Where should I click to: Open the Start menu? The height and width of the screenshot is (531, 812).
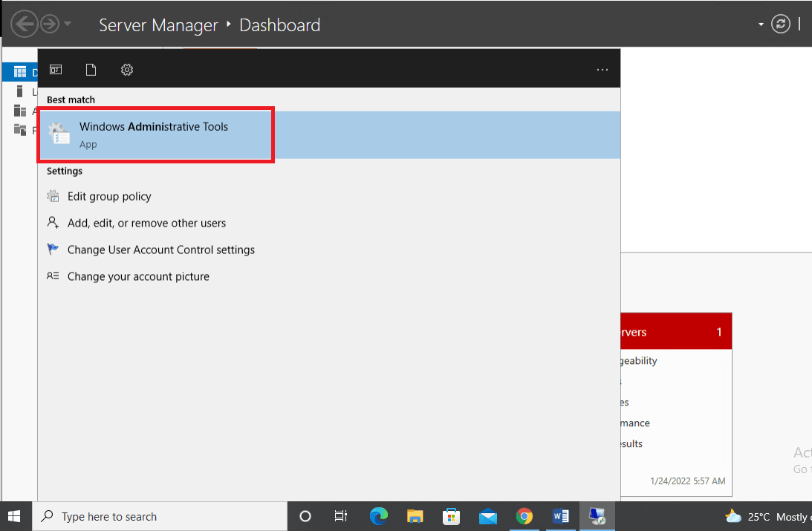(14, 516)
